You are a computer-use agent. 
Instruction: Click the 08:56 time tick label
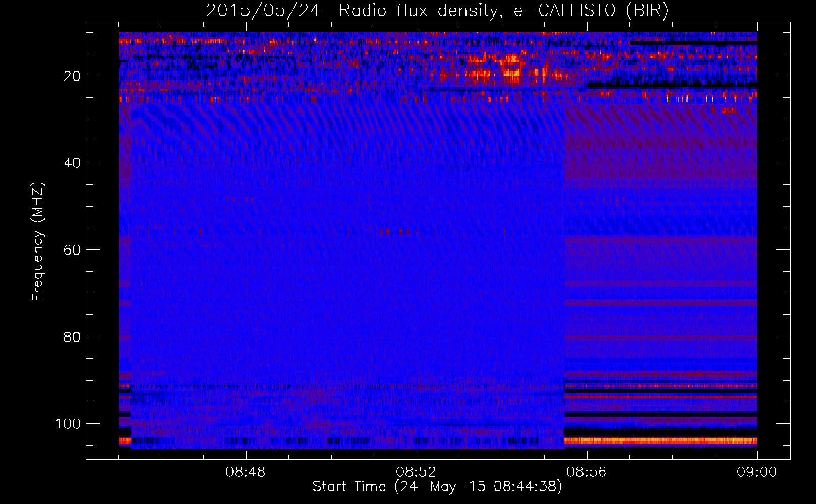(x=587, y=472)
